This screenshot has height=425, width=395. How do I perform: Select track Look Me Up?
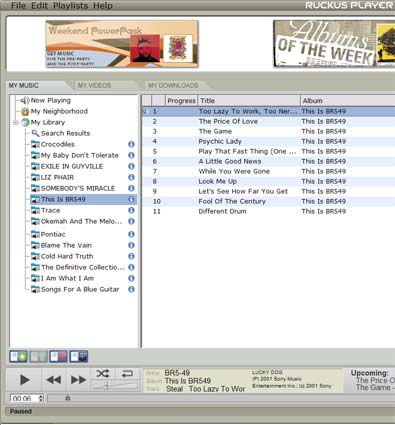pos(268,181)
